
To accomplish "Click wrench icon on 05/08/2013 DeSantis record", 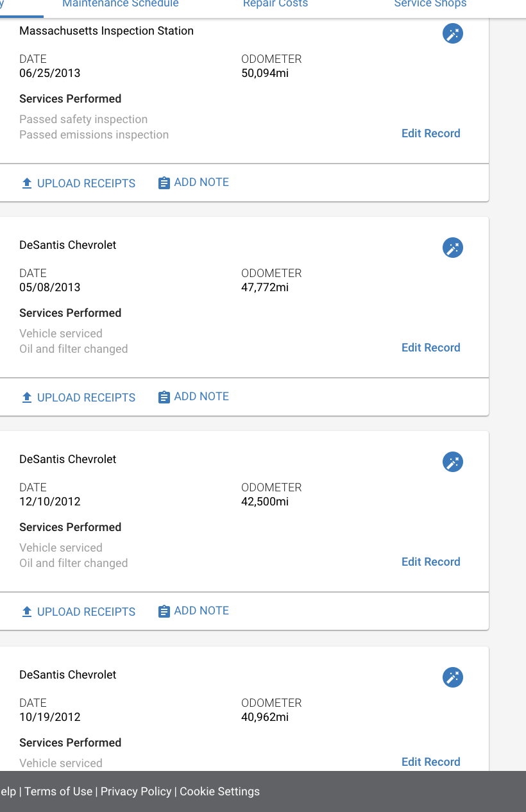I will pos(453,248).
